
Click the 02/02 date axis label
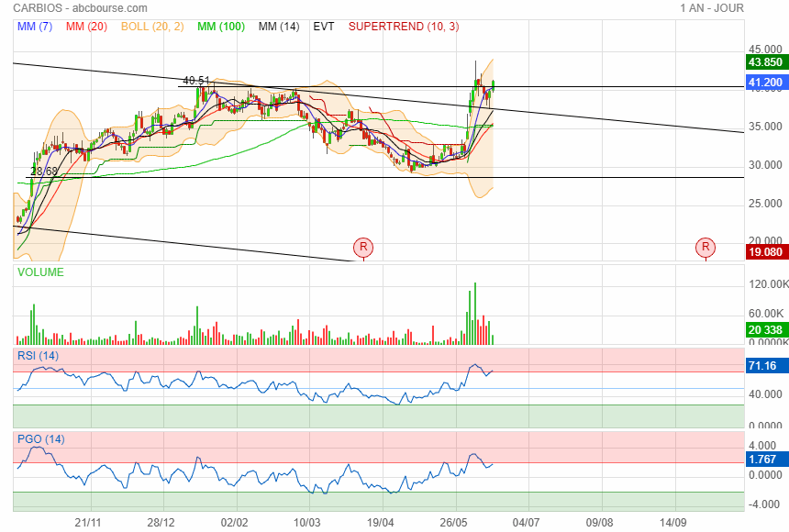coord(235,523)
